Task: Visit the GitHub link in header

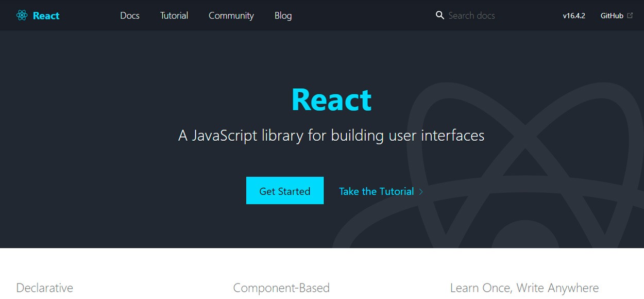Action: (612, 15)
